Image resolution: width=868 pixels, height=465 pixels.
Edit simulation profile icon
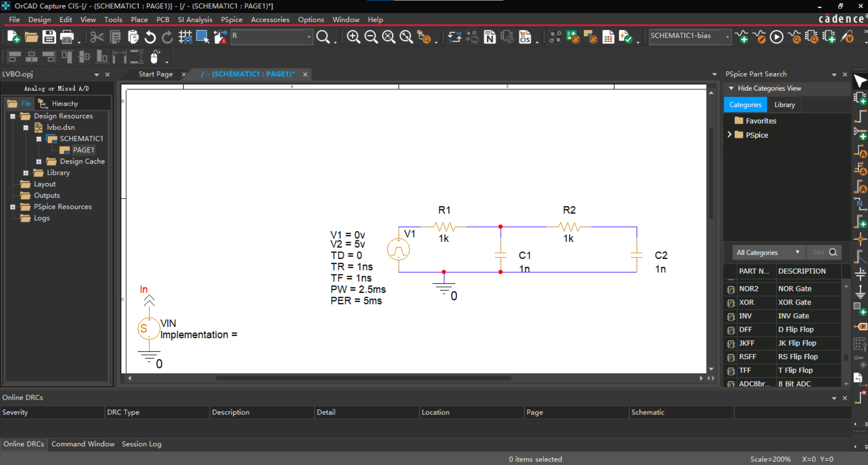tap(760, 37)
